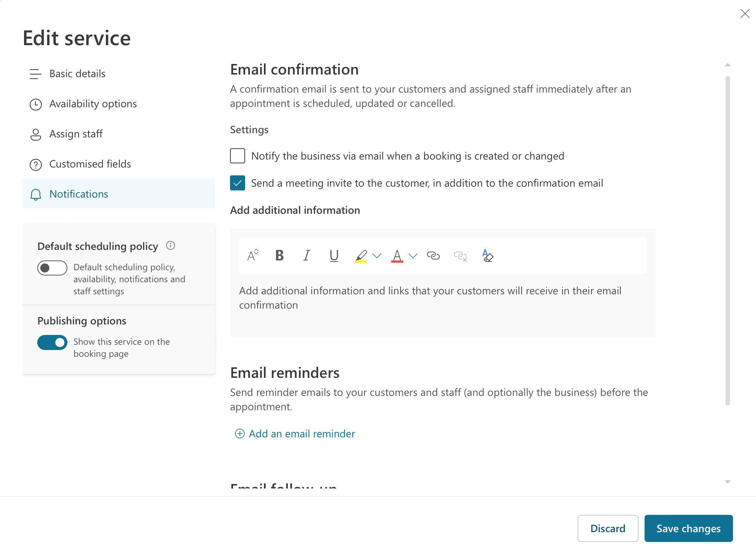Go to the Basic details section

(77, 73)
